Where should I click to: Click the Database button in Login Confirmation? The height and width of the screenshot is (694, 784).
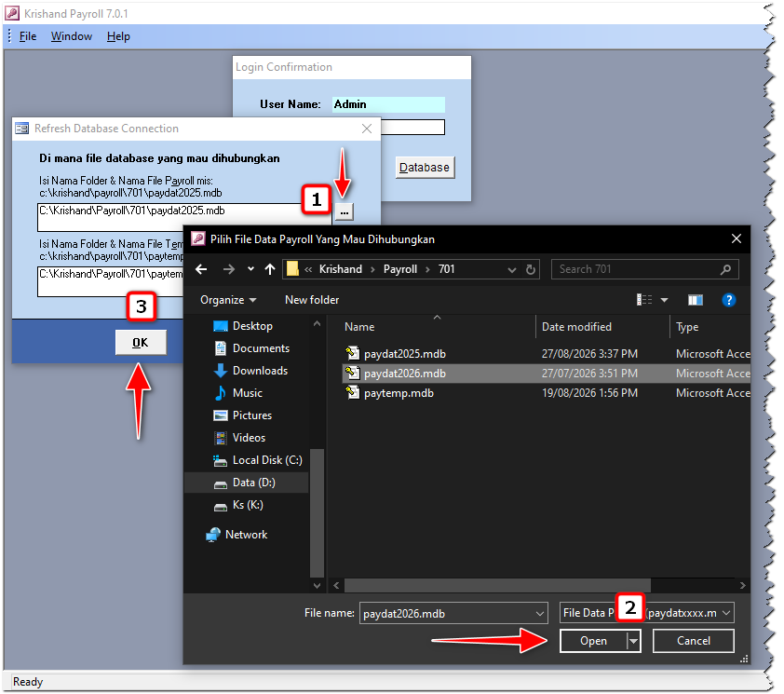pyautogui.click(x=425, y=168)
